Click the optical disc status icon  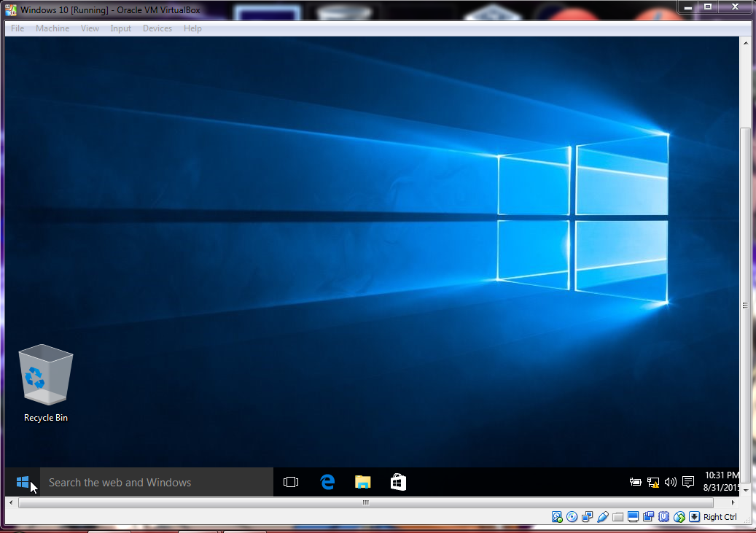click(x=572, y=517)
